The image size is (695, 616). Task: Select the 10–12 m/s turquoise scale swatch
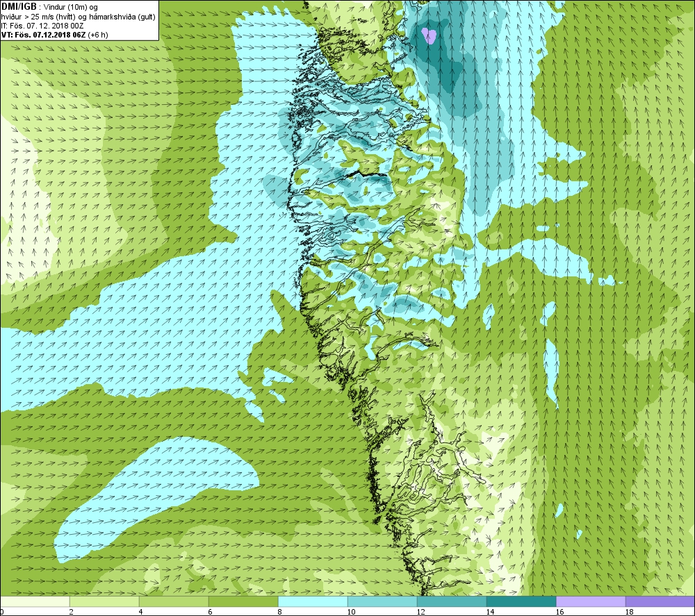click(x=382, y=601)
